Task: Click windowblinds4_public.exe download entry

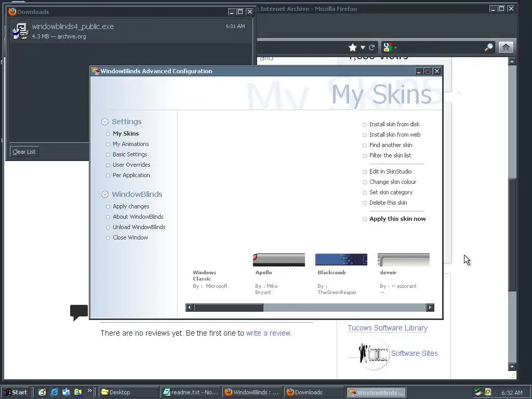Action: click(131, 31)
